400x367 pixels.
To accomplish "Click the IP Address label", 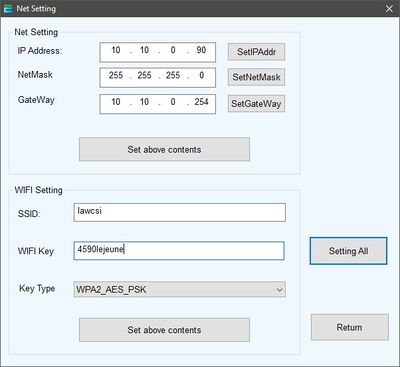I will pyautogui.click(x=40, y=51).
